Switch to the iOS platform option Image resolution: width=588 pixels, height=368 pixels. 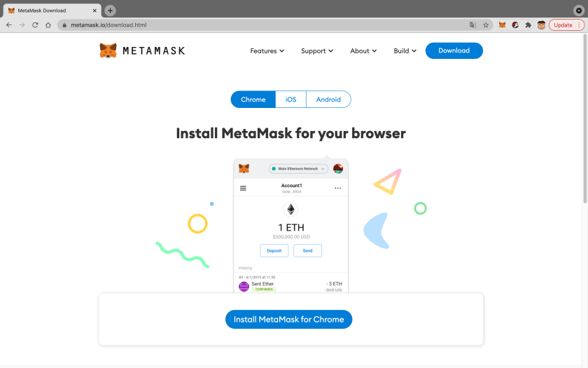[290, 100]
